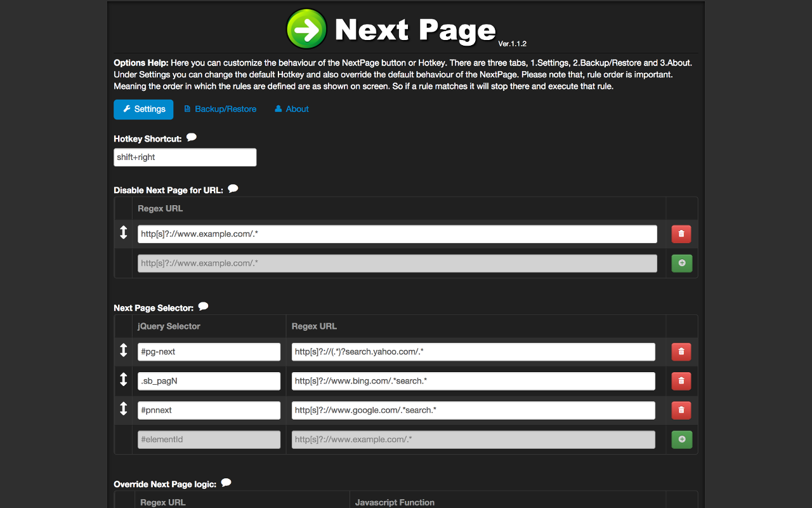This screenshot has height=508, width=812.
Task: Delete the example.com disable URL rule
Action: coord(681,234)
